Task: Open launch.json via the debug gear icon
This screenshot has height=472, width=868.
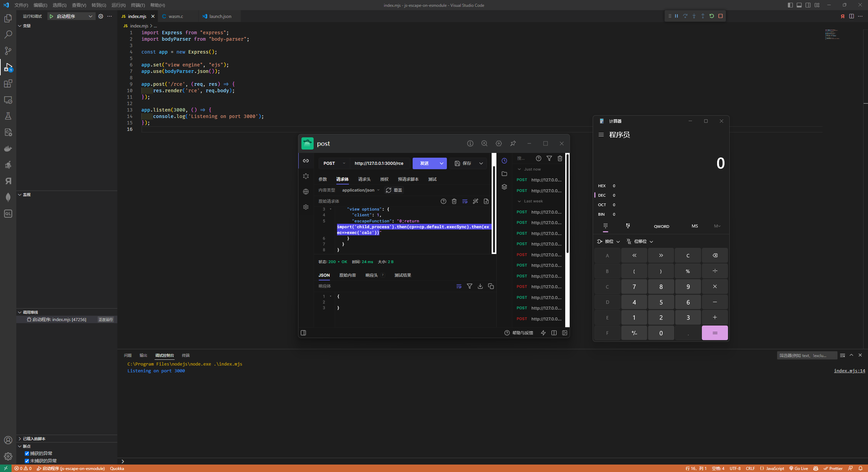Action: (101, 16)
